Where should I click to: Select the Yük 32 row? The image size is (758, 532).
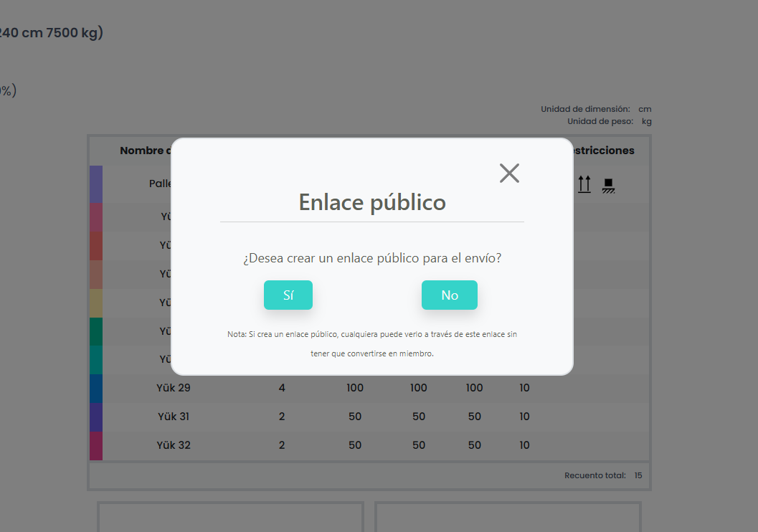point(174,445)
